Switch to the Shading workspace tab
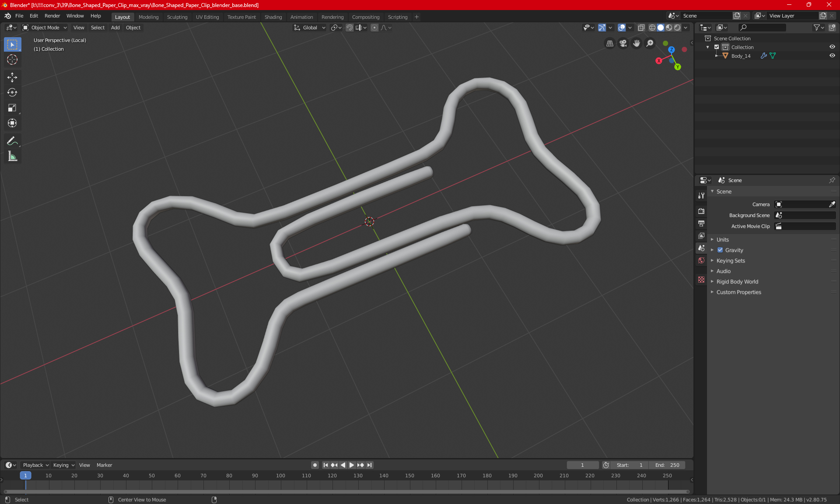840x504 pixels. 273,17
